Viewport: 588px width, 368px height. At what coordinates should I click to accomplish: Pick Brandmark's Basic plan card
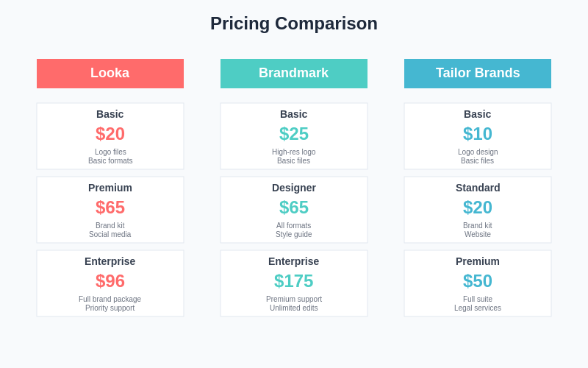pyautogui.click(x=294, y=136)
